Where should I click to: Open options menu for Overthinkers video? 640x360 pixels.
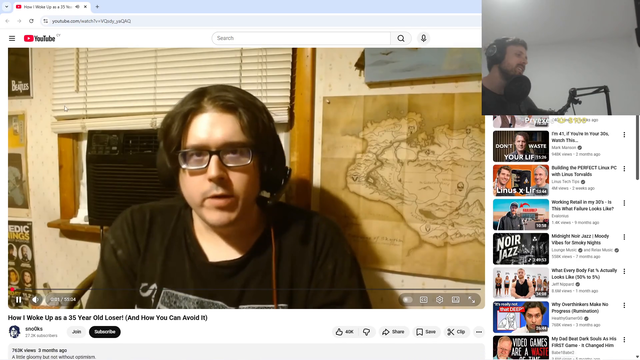tap(624, 305)
